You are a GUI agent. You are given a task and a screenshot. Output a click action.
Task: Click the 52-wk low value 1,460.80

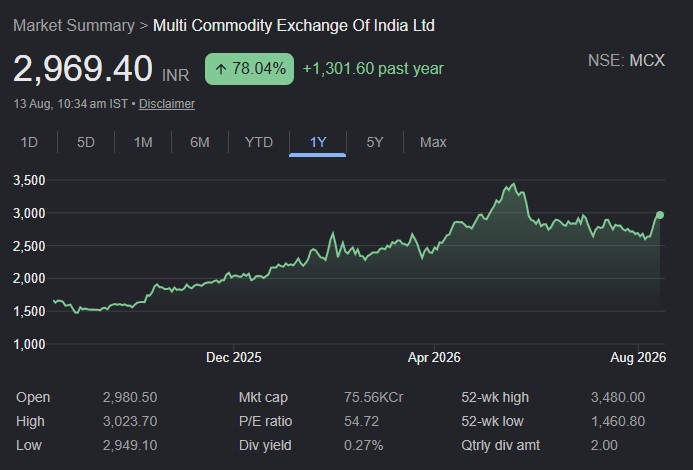coord(618,421)
